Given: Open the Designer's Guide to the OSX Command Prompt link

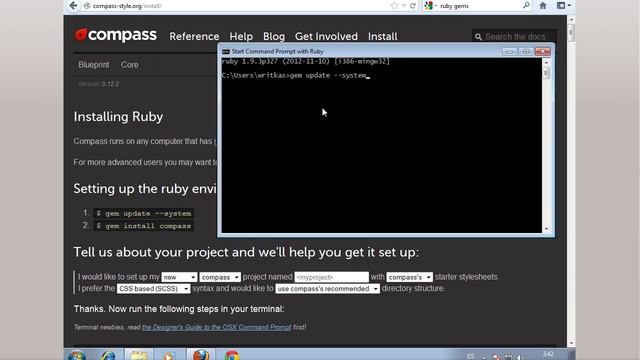Looking at the screenshot, I should (216, 327).
